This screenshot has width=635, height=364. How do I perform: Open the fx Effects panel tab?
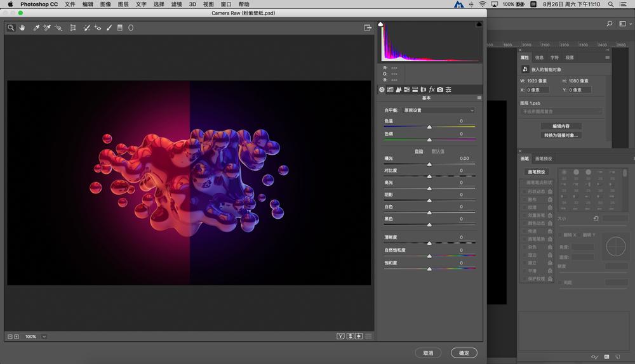432,89
